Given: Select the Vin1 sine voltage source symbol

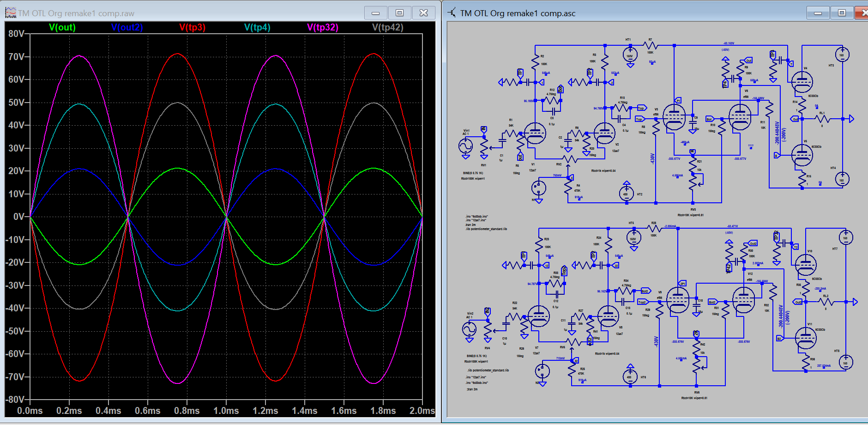Looking at the screenshot, I should [465, 147].
